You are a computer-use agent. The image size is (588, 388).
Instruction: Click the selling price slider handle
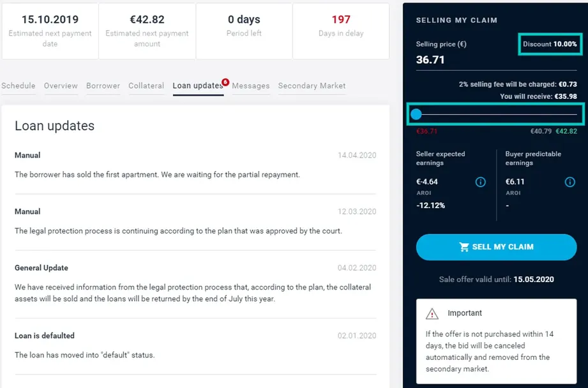(416, 114)
